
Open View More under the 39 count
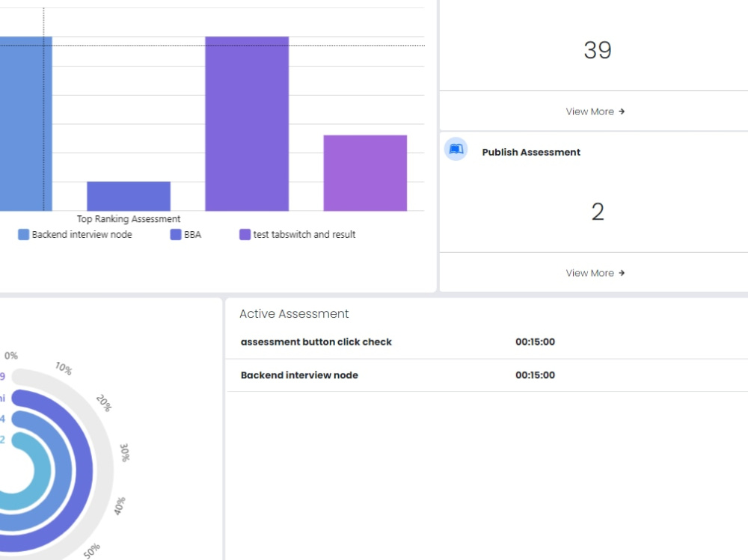[x=595, y=111]
